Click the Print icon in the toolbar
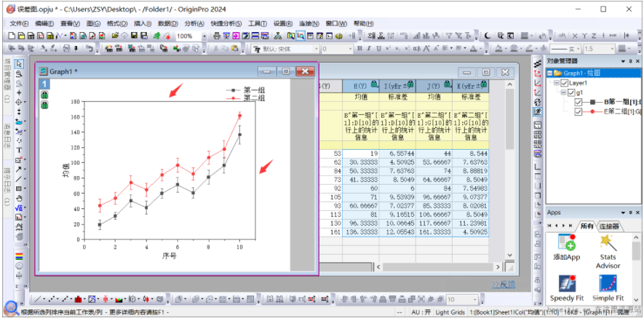The height and width of the screenshot is (321, 644). point(216,36)
